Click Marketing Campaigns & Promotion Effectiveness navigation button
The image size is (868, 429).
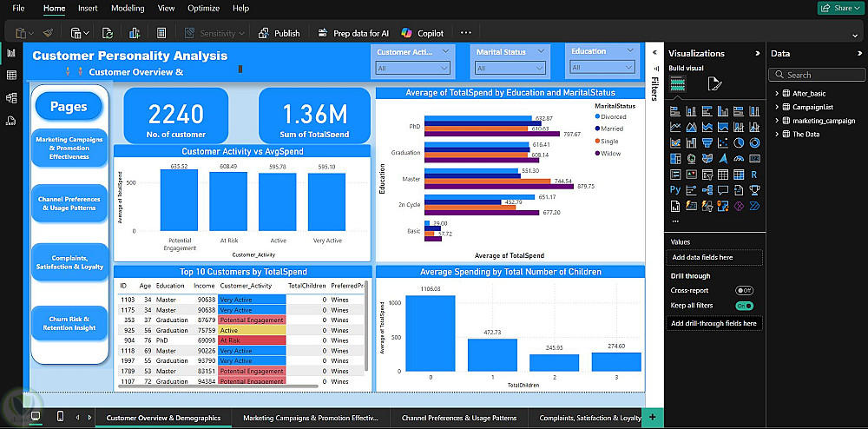tap(69, 148)
